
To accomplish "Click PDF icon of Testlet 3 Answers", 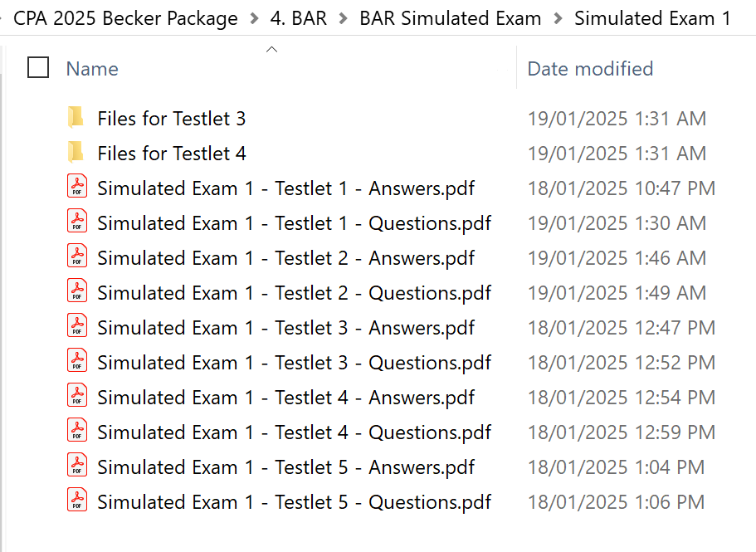I will (x=76, y=327).
